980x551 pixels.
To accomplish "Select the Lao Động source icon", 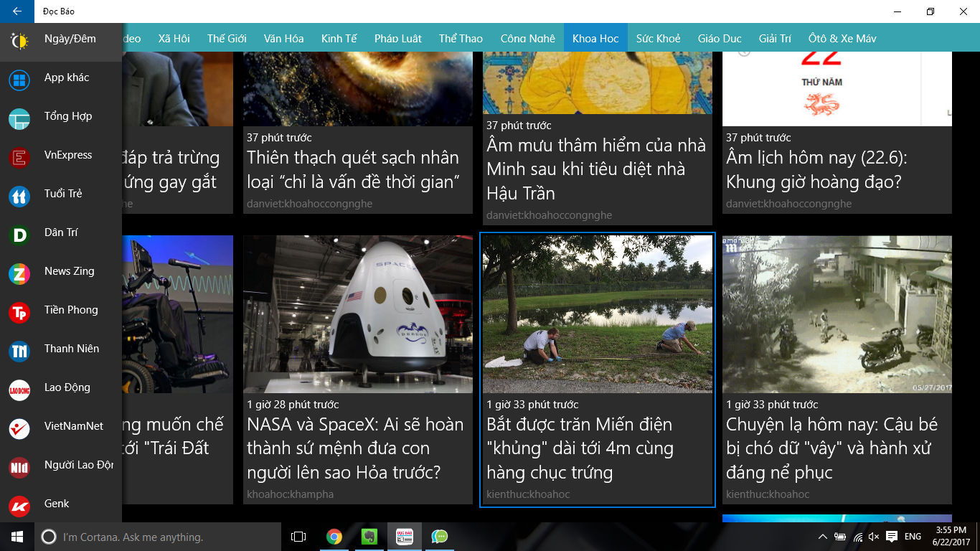I will [x=19, y=388].
